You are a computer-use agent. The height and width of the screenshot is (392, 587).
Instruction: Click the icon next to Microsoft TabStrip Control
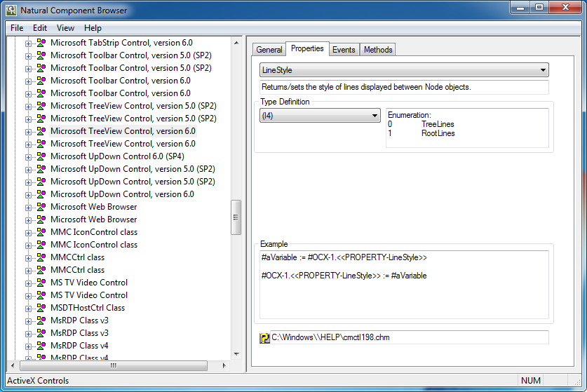coord(41,43)
